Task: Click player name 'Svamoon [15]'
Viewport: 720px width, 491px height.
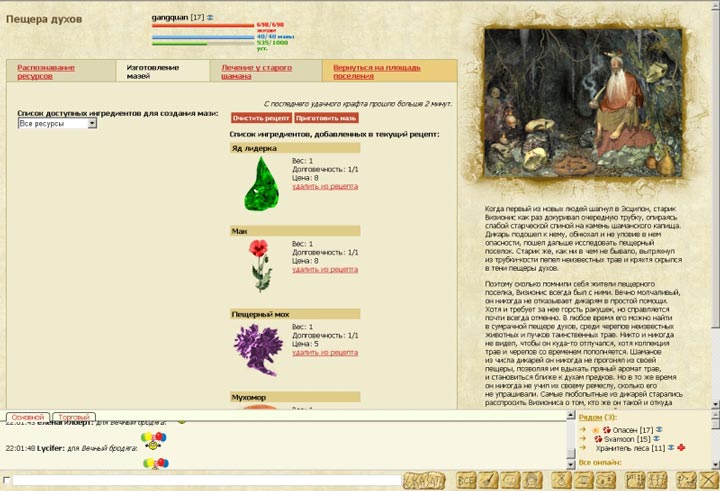Action: (627, 439)
